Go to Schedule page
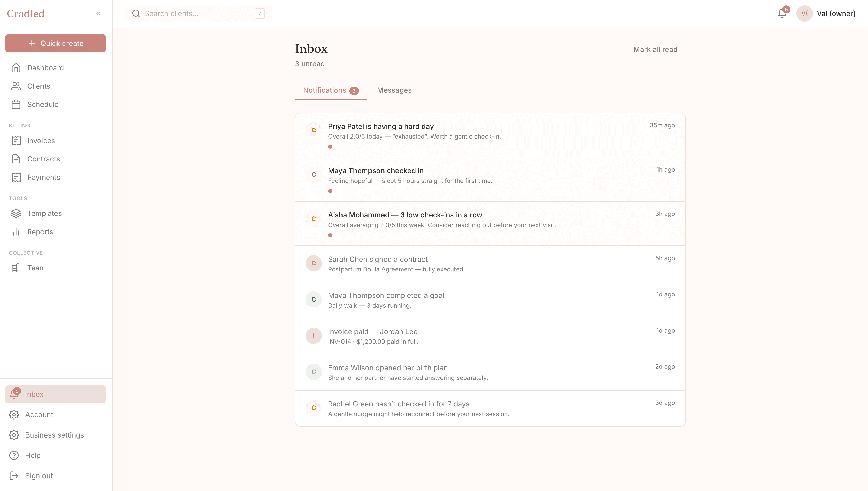Viewport: 868px width, 491px height. [55, 104]
